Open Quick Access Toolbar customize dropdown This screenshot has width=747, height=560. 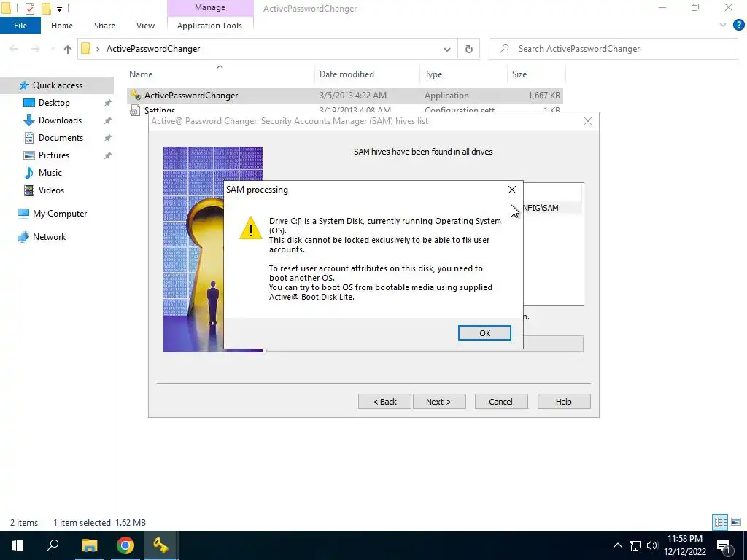pyautogui.click(x=60, y=9)
